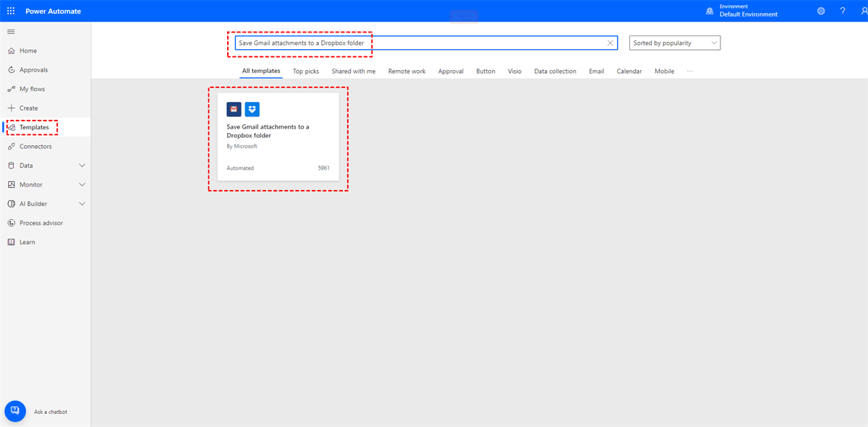
Task: Open the Settings gear icon
Action: coord(821,12)
